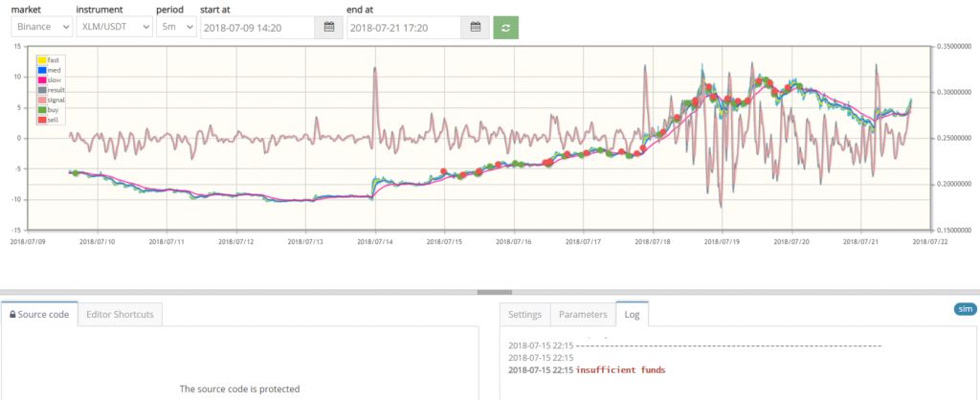Screen dimensions: 980x400
Task: Click the horizontal panel splitter handle
Action: [490, 292]
